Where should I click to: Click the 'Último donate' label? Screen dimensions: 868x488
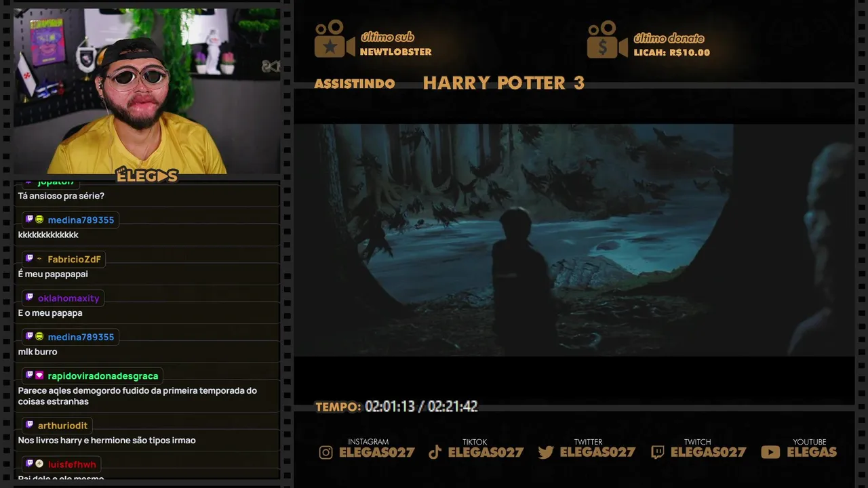669,38
